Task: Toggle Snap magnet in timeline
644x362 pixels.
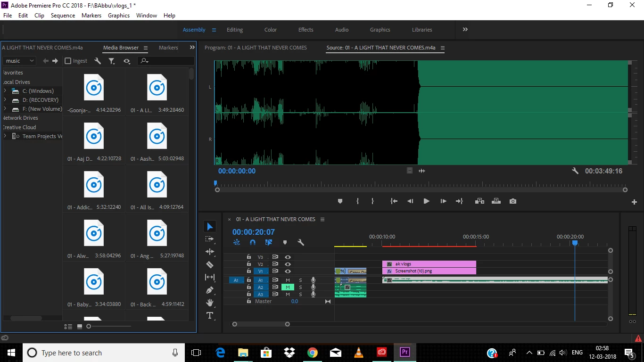Action: [253, 243]
